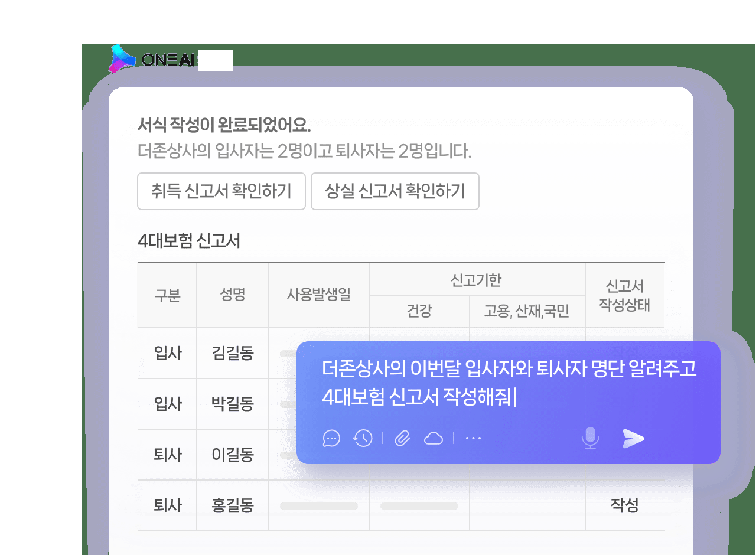Click the 사용발생일 column header
Screen dimensions: 756x555
pos(319,295)
